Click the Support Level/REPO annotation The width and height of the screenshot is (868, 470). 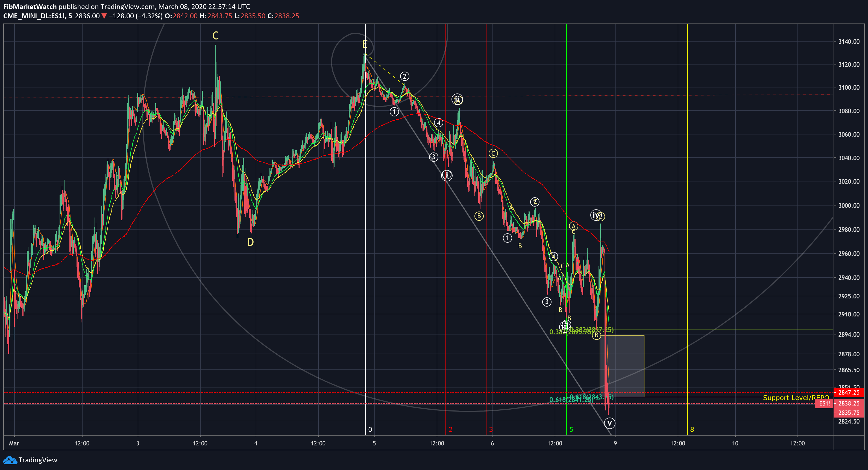point(796,398)
